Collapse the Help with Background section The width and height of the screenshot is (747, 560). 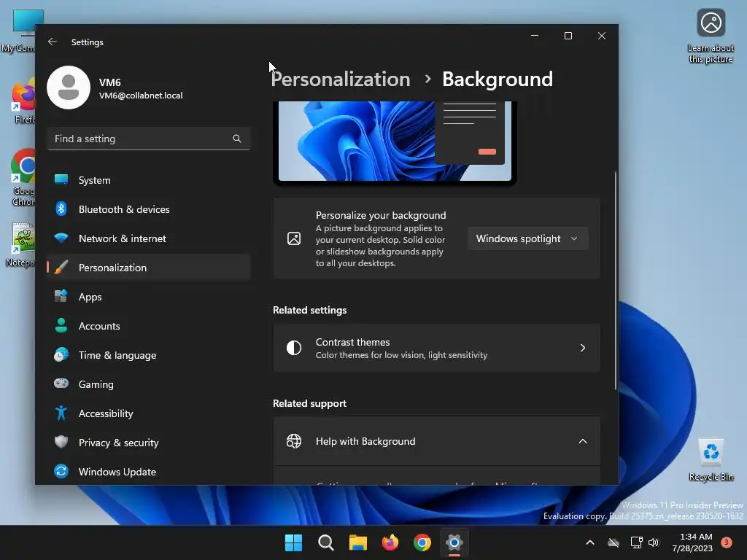pos(436,441)
